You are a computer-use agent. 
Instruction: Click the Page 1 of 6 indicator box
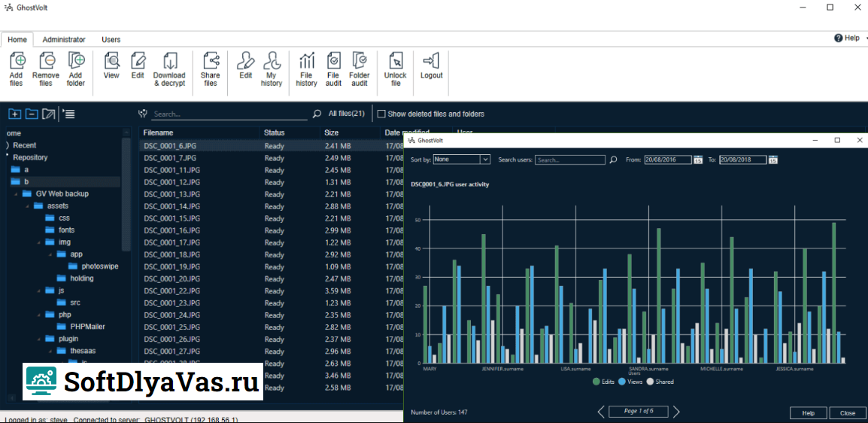click(x=639, y=412)
